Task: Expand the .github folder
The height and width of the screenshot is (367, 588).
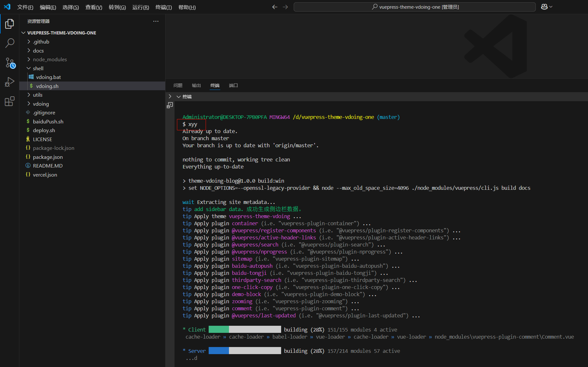Action: point(29,42)
